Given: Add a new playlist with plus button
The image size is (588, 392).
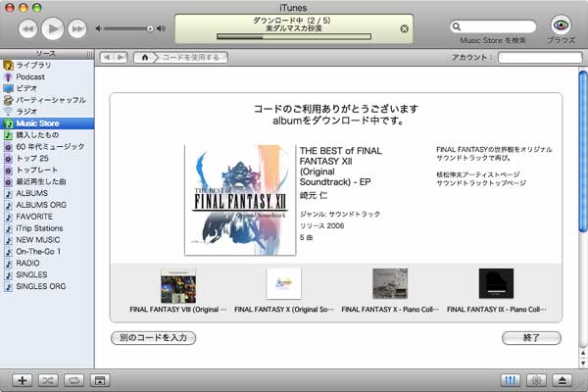Looking at the screenshot, I should tap(23, 380).
